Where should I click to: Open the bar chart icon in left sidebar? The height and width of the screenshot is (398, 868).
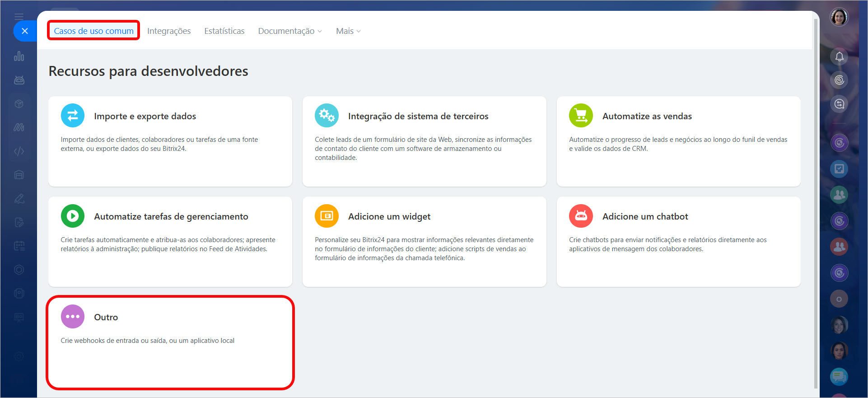point(19,56)
